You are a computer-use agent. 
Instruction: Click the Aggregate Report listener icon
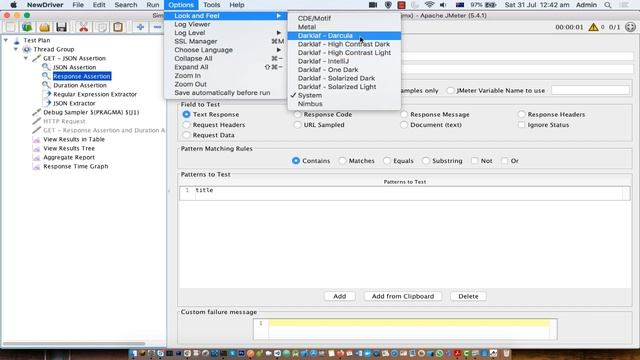[36, 157]
